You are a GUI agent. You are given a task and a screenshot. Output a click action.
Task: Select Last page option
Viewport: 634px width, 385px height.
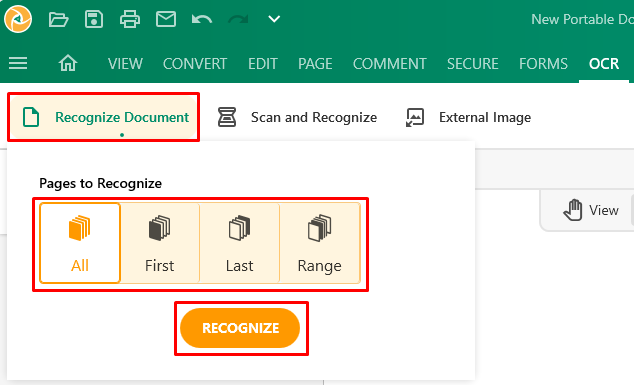click(239, 243)
